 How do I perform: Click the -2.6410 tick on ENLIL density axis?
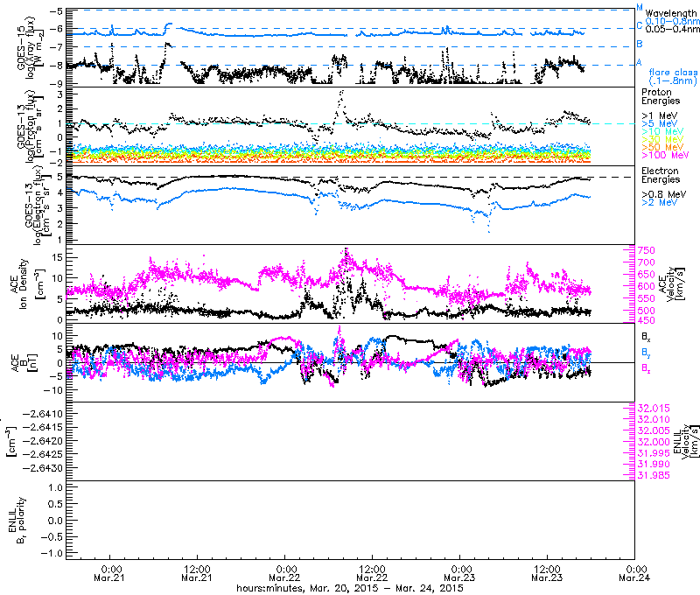42,414
